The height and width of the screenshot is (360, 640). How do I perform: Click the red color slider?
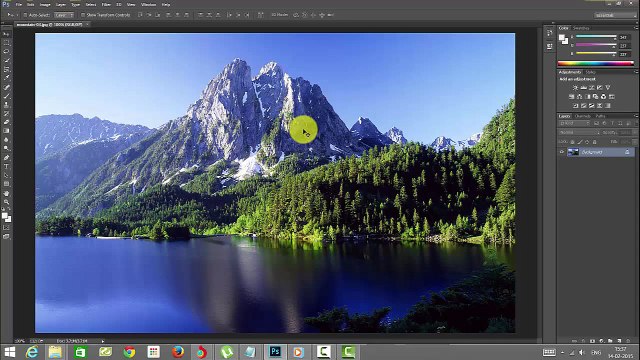tap(596, 37)
